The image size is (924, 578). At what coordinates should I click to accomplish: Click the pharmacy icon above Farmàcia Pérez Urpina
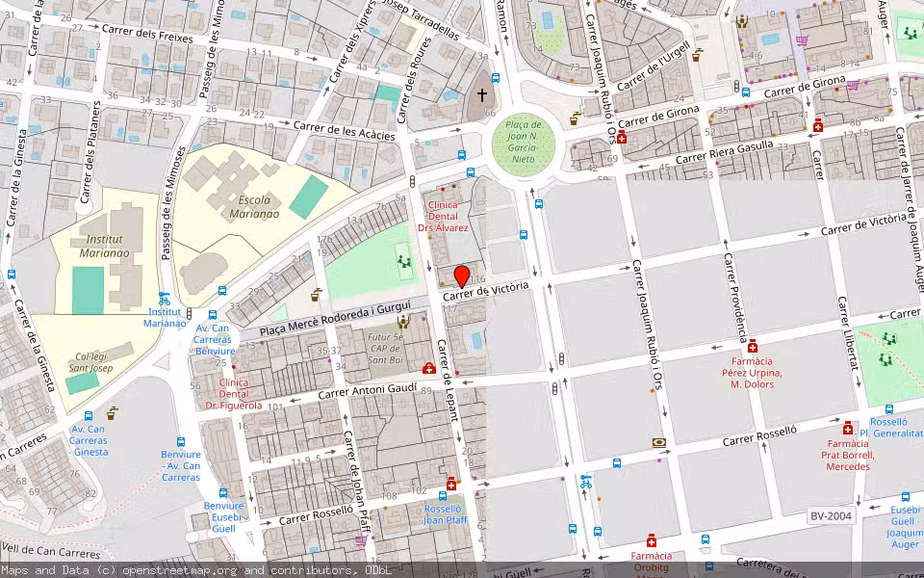pos(752,346)
